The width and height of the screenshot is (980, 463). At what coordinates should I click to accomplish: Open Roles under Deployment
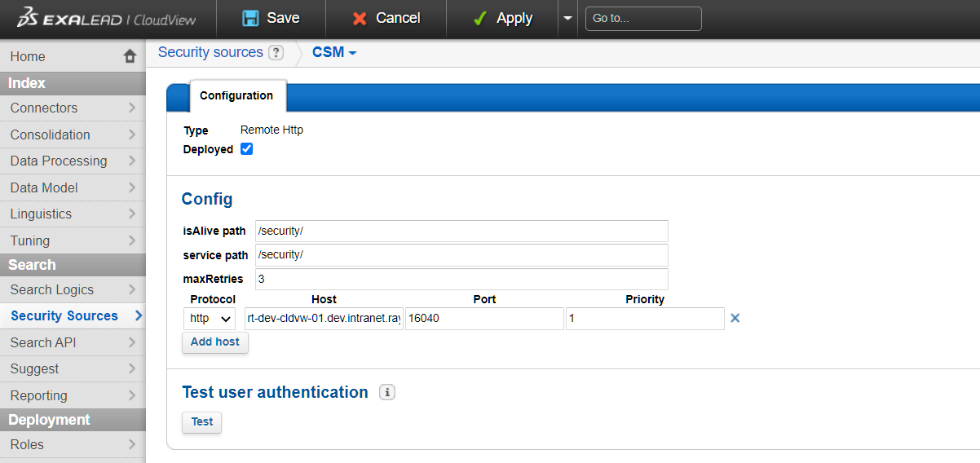pos(73,444)
